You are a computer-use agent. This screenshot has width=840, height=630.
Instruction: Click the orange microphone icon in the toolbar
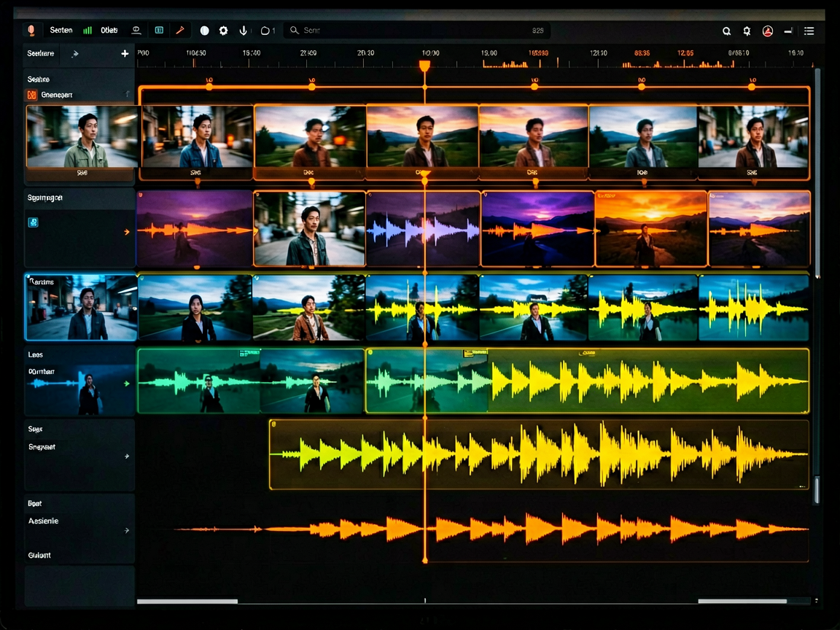[31, 31]
